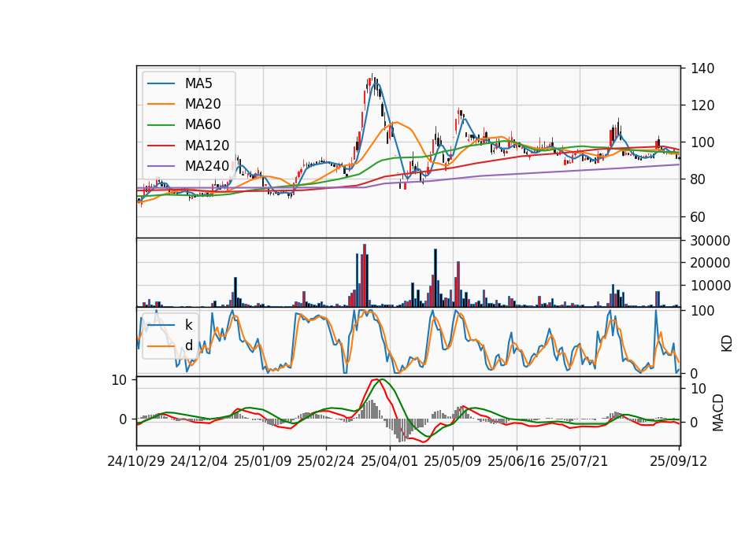Viewport: 756px width, 543px height.
Task: Click the MA120 legend label
Action: coord(207,146)
